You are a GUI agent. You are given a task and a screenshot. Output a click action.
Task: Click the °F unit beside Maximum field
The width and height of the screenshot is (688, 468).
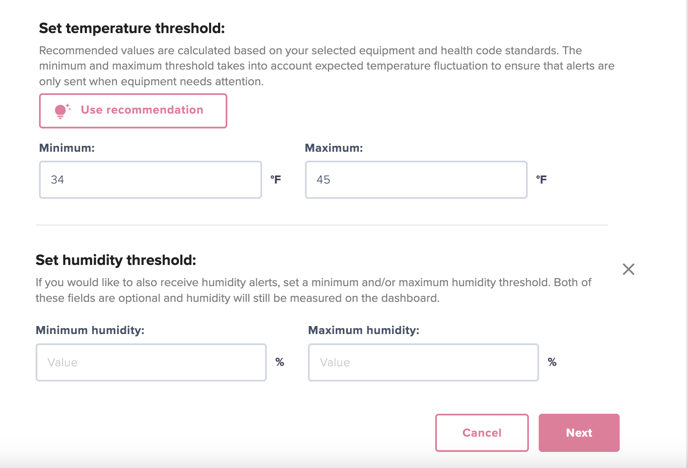tap(541, 179)
